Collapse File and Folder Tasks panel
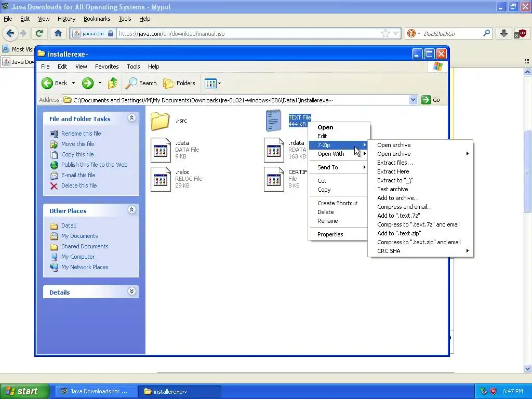The width and height of the screenshot is (532, 399). click(131, 118)
